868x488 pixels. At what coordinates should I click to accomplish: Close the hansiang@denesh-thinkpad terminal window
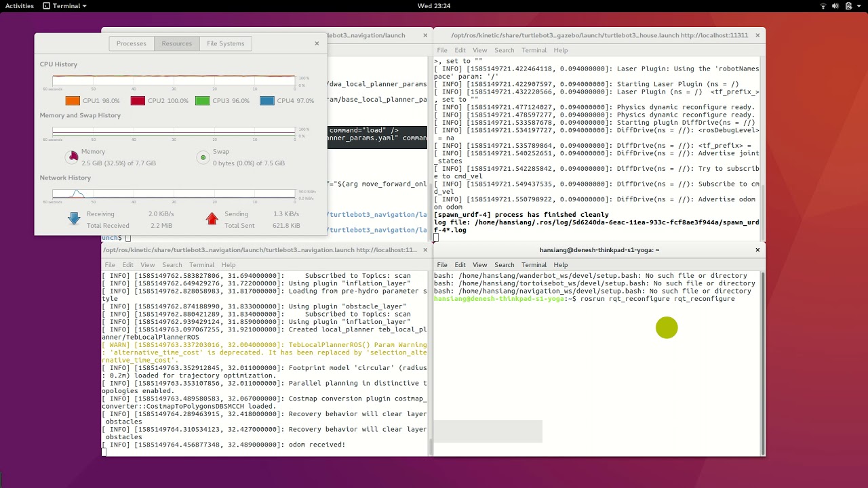click(x=757, y=250)
